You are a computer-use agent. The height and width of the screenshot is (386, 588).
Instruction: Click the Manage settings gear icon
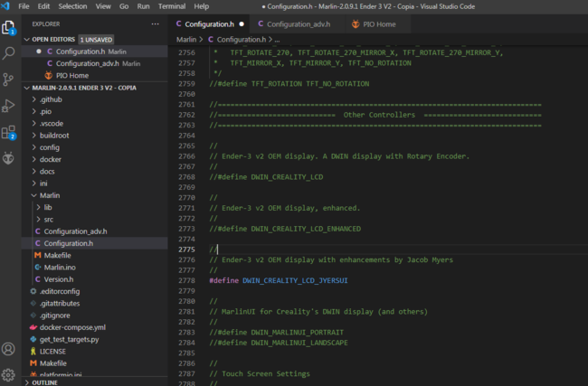coord(9,374)
